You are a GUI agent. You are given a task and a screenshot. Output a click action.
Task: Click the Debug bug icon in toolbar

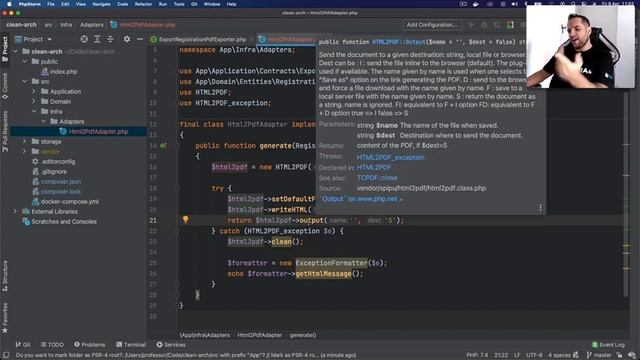tap(484, 25)
